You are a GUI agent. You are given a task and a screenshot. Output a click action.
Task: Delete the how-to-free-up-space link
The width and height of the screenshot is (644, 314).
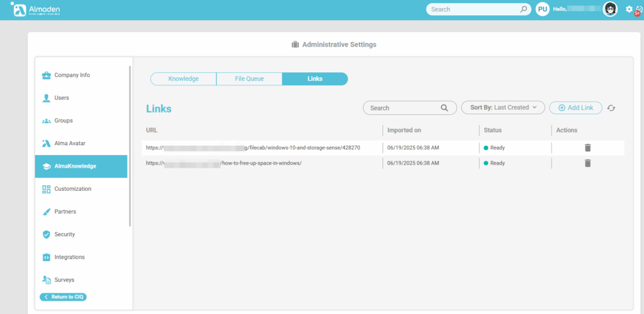click(587, 163)
